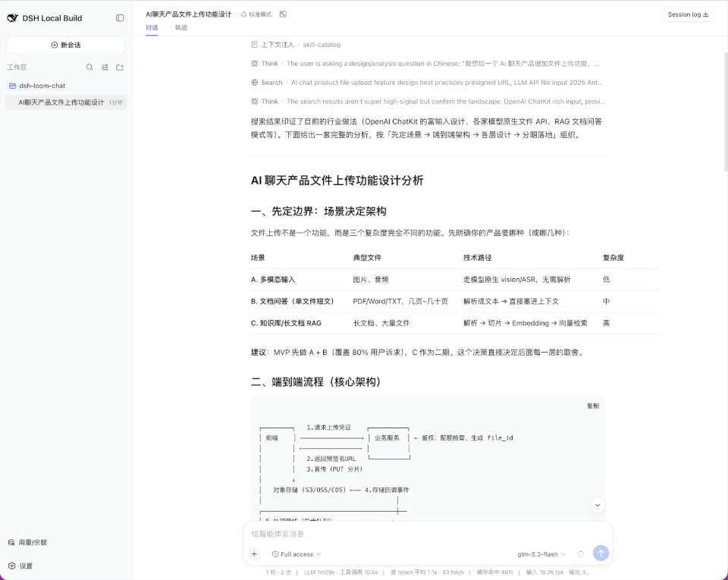Click the heading 一、先定边界：场景决定架构

(318, 211)
